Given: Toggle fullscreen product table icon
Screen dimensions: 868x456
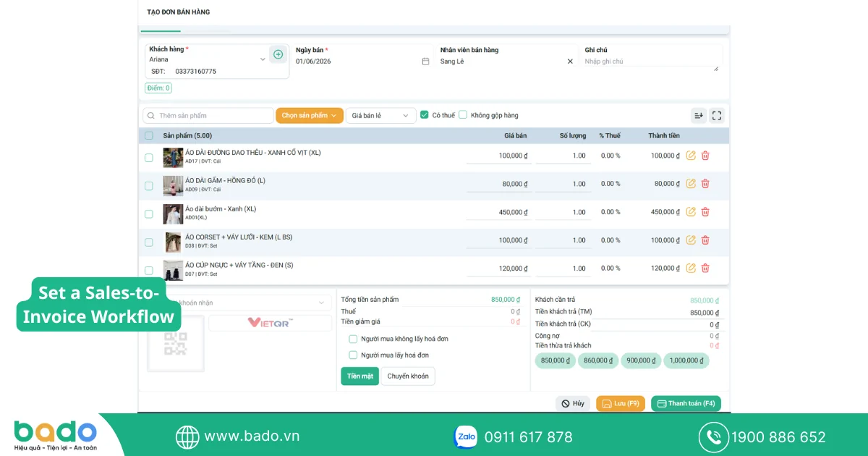Looking at the screenshot, I should point(717,116).
